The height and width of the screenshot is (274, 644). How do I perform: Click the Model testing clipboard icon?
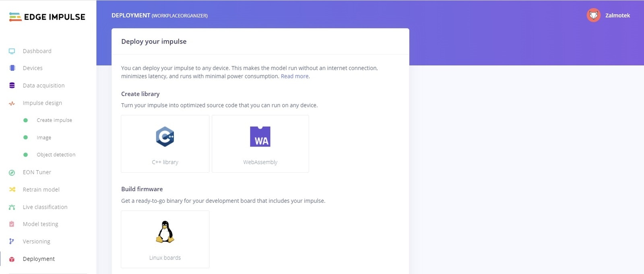(12, 224)
